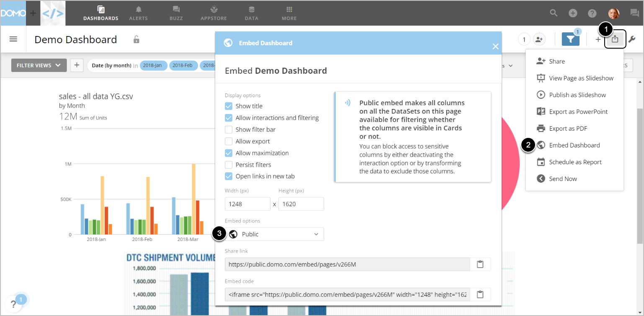Screen dimensions: 644x316
Task: Toggle the Allow maximization checkbox
Action: coord(229,153)
